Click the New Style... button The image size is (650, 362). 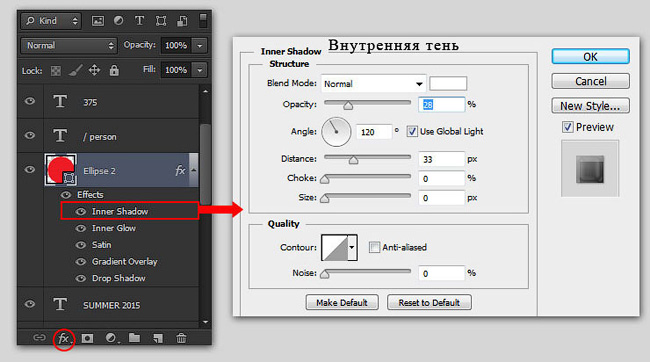click(590, 106)
